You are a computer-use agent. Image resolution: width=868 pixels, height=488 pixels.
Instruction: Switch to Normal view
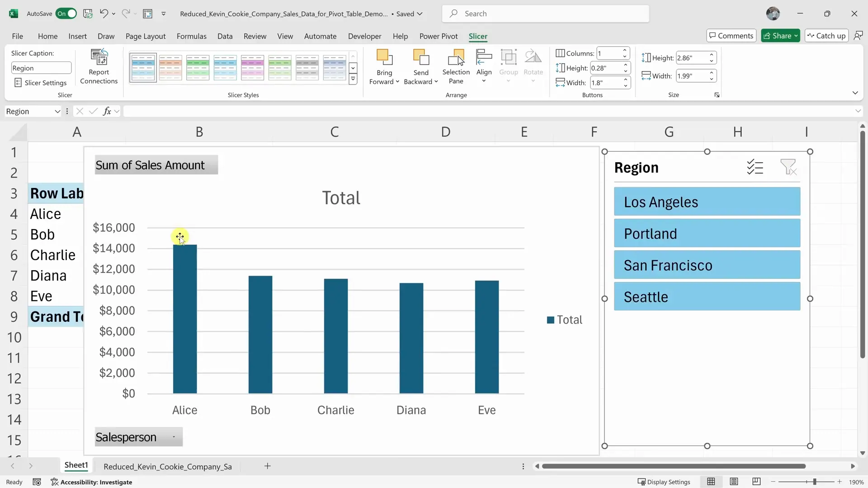pyautogui.click(x=711, y=482)
